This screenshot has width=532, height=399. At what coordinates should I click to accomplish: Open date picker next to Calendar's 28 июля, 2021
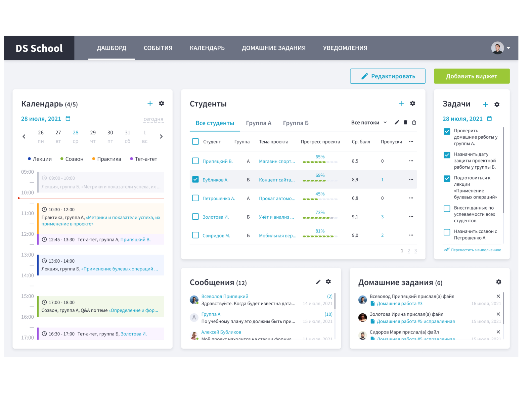pyautogui.click(x=68, y=119)
